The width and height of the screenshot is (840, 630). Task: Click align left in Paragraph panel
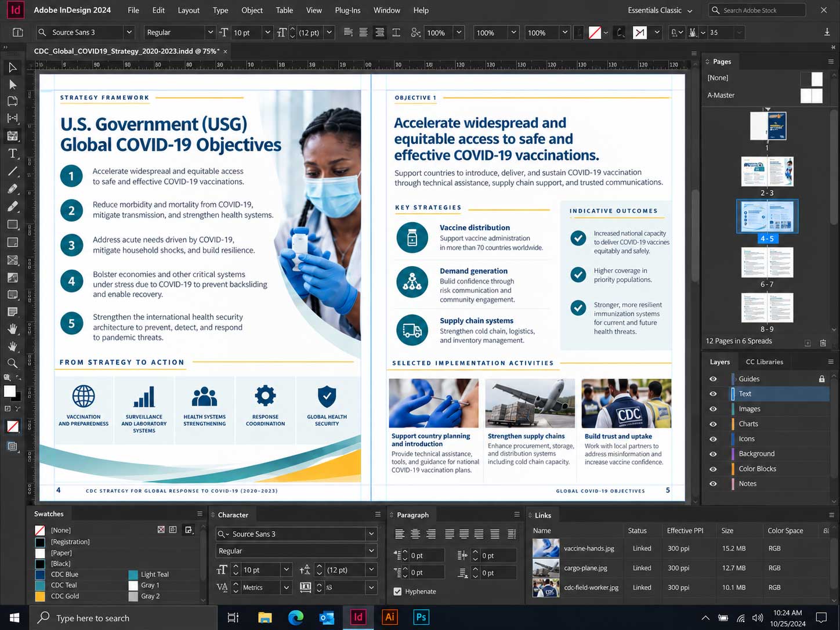coord(400,534)
